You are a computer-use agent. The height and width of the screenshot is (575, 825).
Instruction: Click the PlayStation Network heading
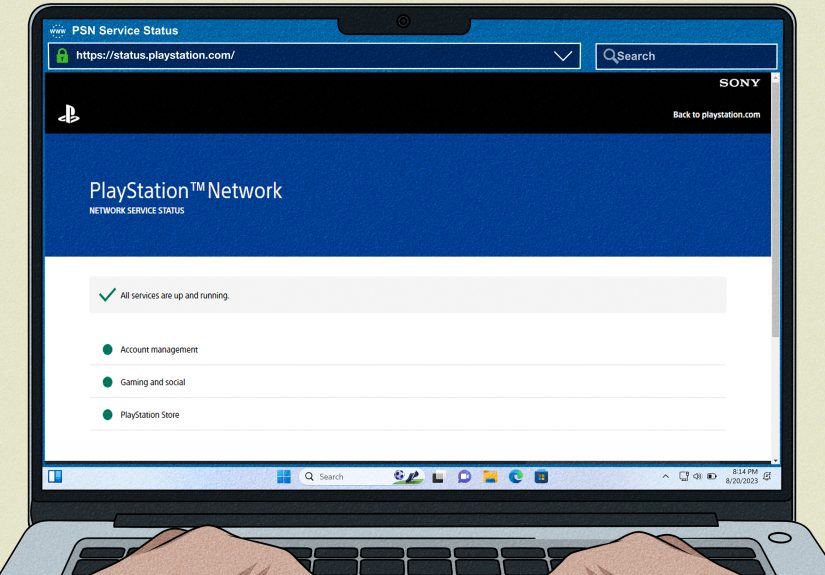tap(185, 190)
